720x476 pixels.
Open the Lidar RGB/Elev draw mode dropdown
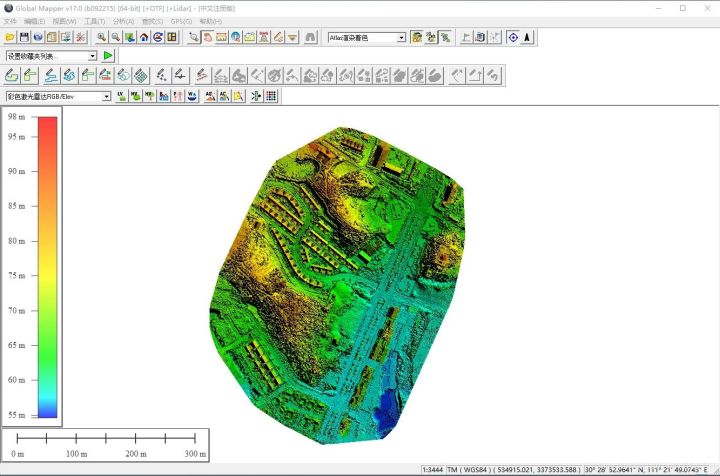point(106,96)
